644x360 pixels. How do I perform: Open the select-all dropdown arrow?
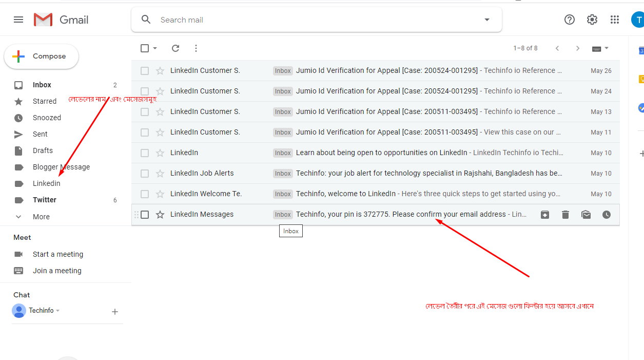click(155, 48)
